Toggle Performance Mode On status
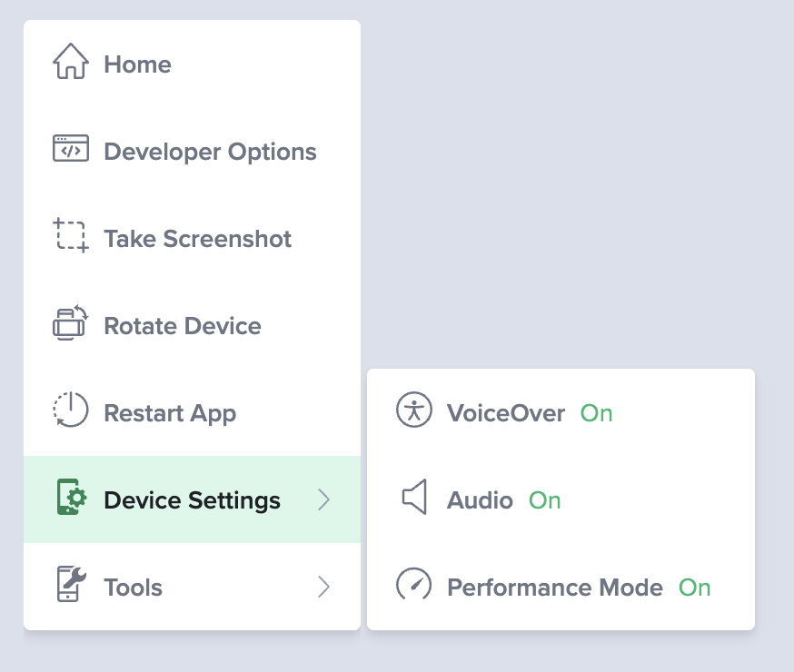 (x=695, y=588)
